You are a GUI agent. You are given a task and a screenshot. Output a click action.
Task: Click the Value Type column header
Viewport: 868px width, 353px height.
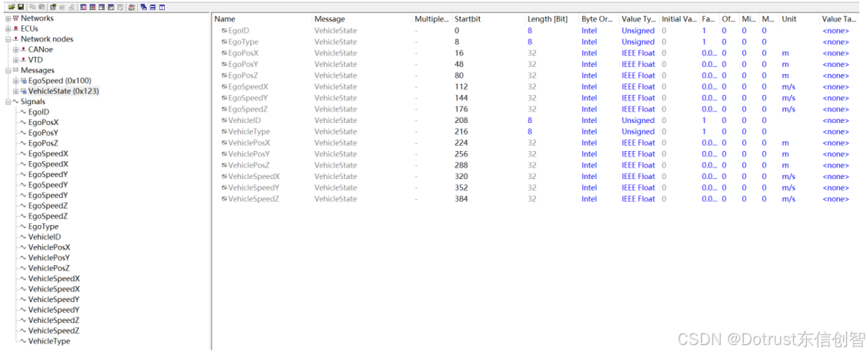(639, 19)
